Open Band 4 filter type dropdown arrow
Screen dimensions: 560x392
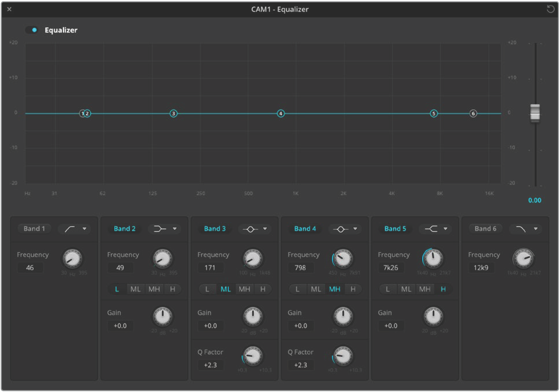click(x=355, y=229)
